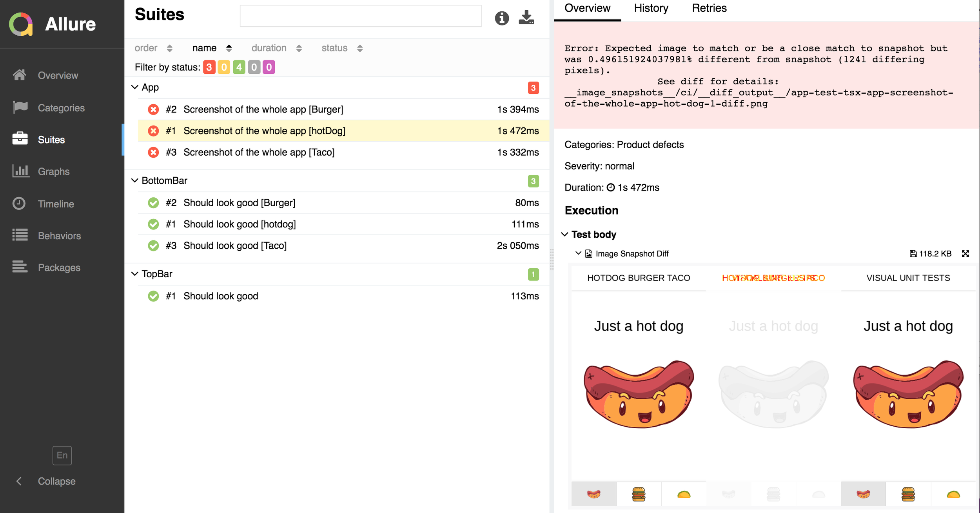Click the En language button
Screen dimensions: 980x513
click(62, 455)
